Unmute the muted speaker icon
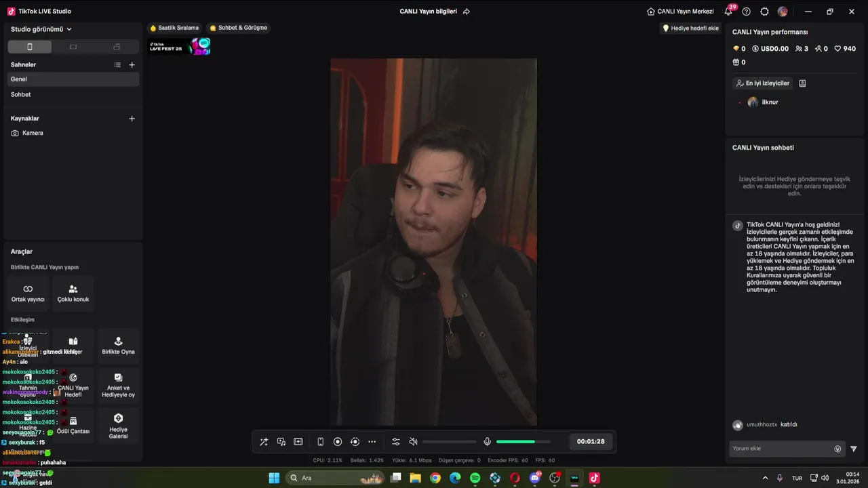Screen dimensions: 868x488 pos(414,442)
